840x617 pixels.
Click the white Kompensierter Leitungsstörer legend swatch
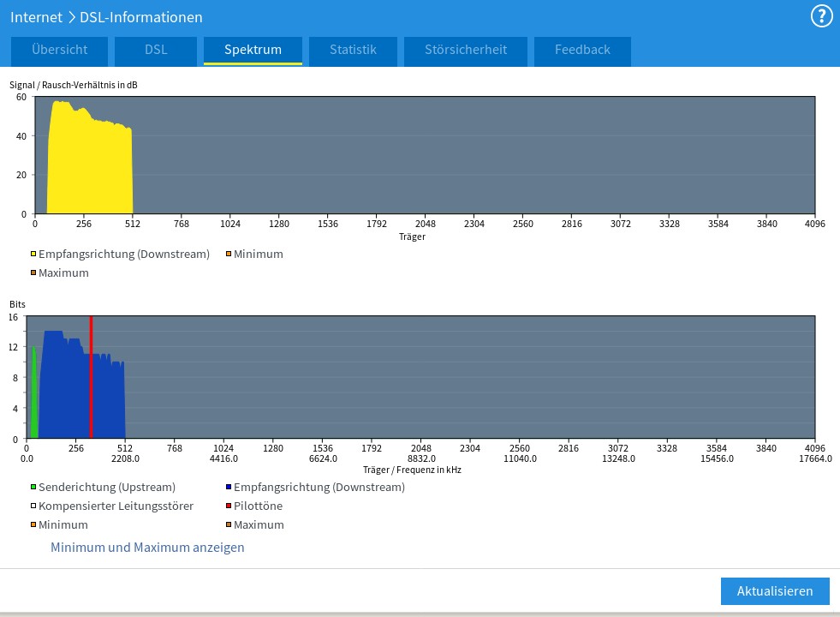click(33, 506)
